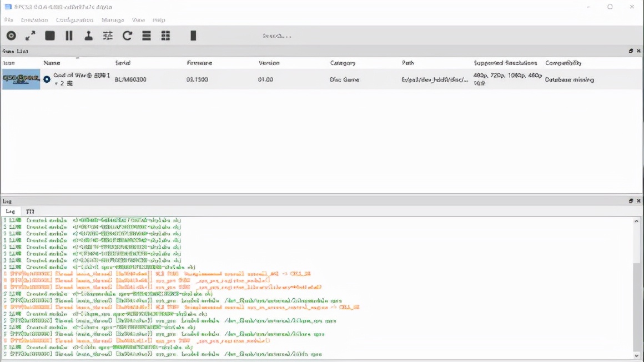
Task: Sort game list by Name column
Action: tap(52, 63)
